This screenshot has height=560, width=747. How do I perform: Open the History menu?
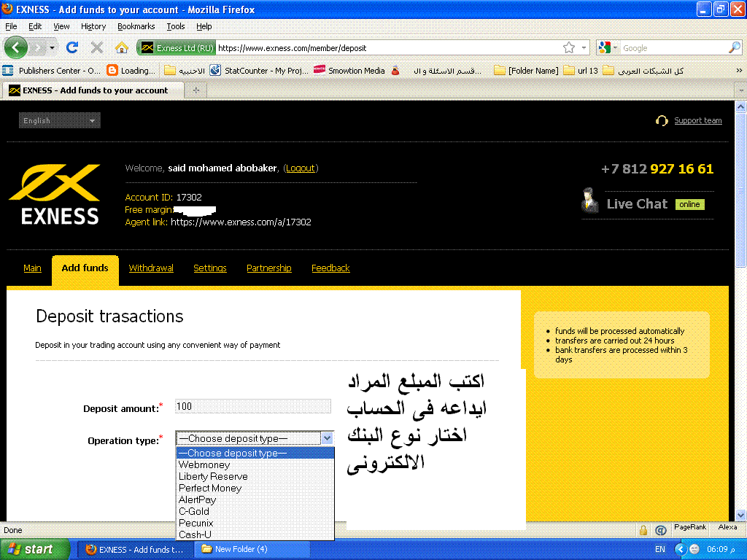click(93, 26)
